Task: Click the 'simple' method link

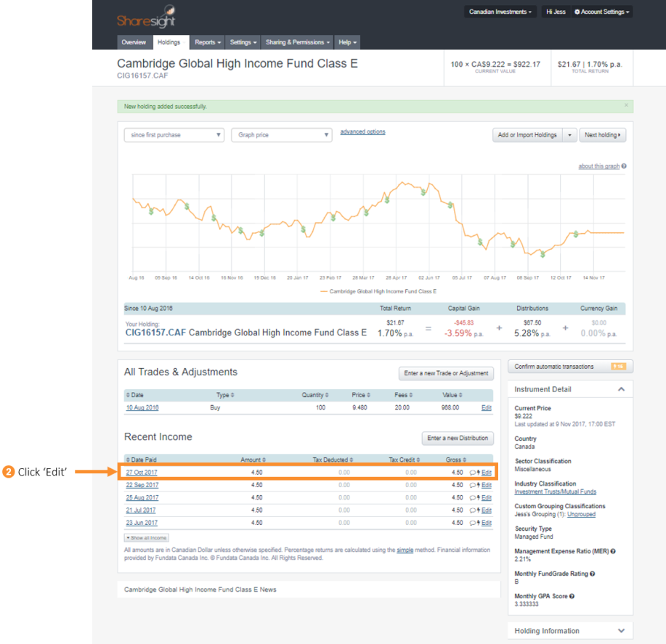Action: pos(405,550)
